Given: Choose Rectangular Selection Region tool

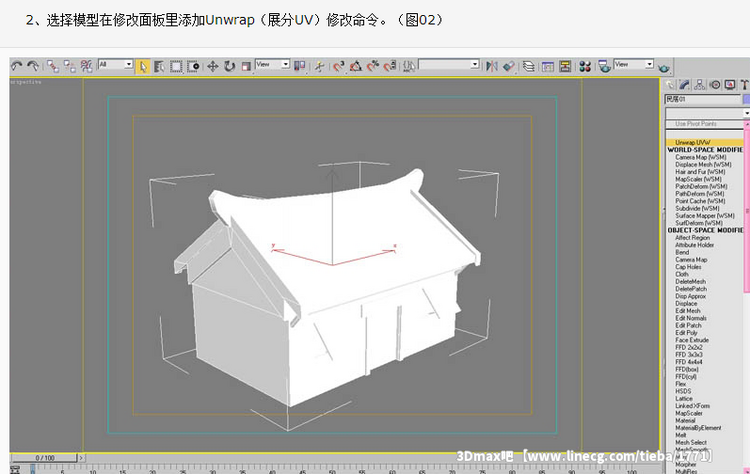Looking at the screenshot, I should 176,66.
